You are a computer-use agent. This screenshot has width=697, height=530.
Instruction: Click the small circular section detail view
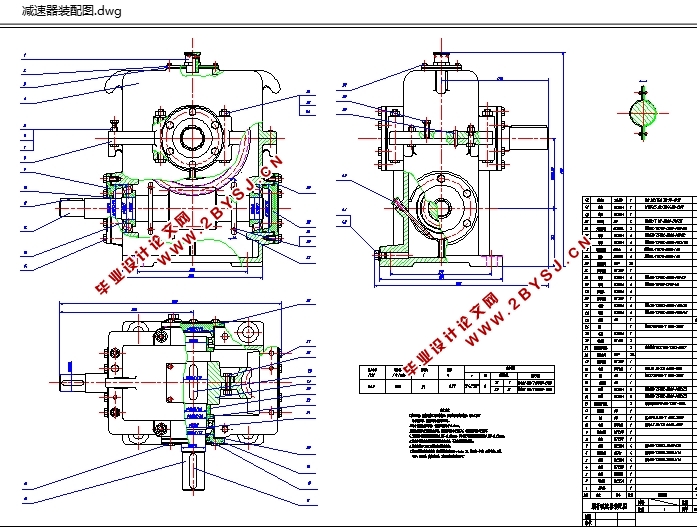pos(643,113)
